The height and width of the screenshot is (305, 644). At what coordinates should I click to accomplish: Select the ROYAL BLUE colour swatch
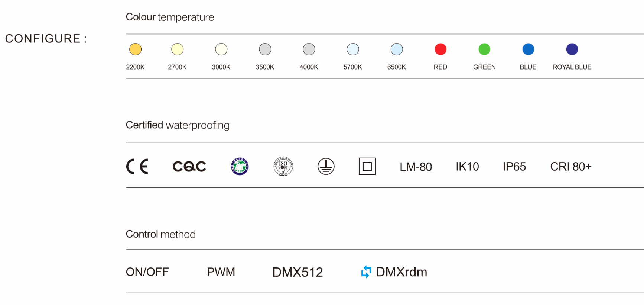coord(572,49)
